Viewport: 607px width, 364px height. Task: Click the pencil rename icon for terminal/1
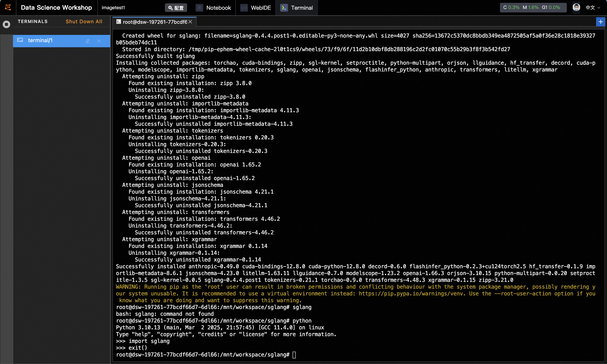click(x=88, y=41)
